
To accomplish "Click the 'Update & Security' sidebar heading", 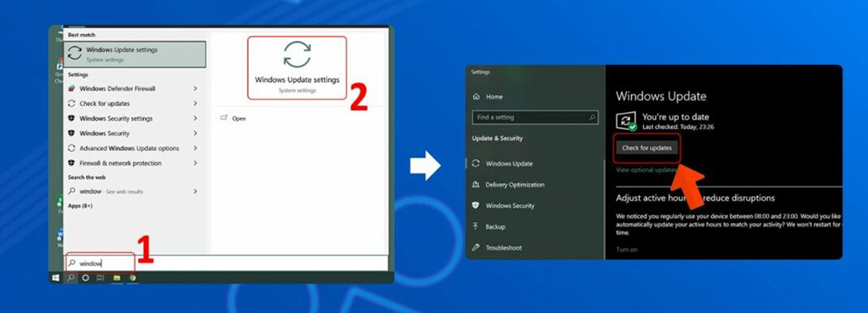I will pyautogui.click(x=497, y=138).
